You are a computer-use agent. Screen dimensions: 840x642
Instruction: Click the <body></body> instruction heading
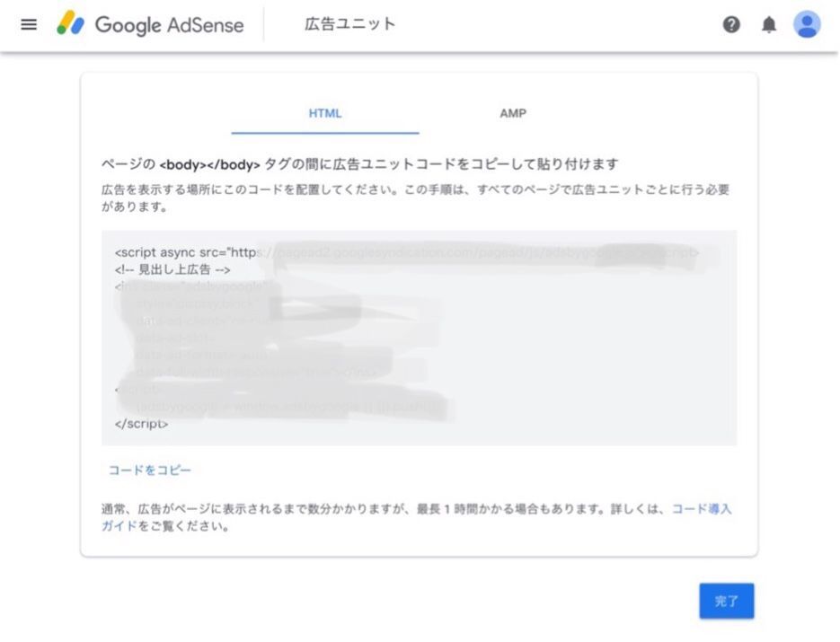(x=360, y=163)
